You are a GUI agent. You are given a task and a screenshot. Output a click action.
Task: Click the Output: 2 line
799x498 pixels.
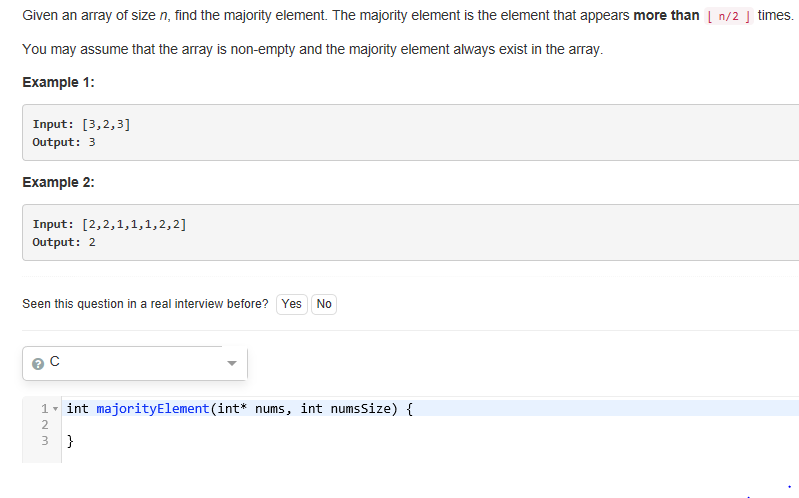point(64,242)
